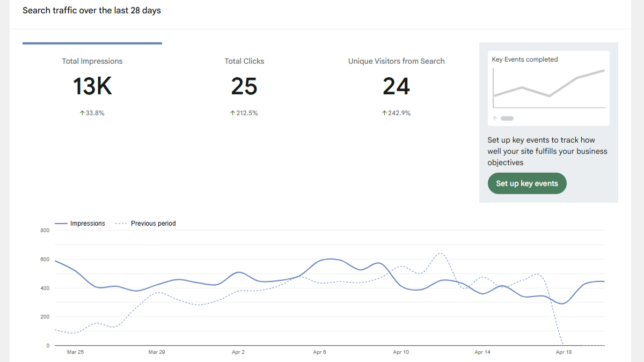Click the 242.9% increase indicator
Viewport: 644px width, 362px height.
point(396,113)
